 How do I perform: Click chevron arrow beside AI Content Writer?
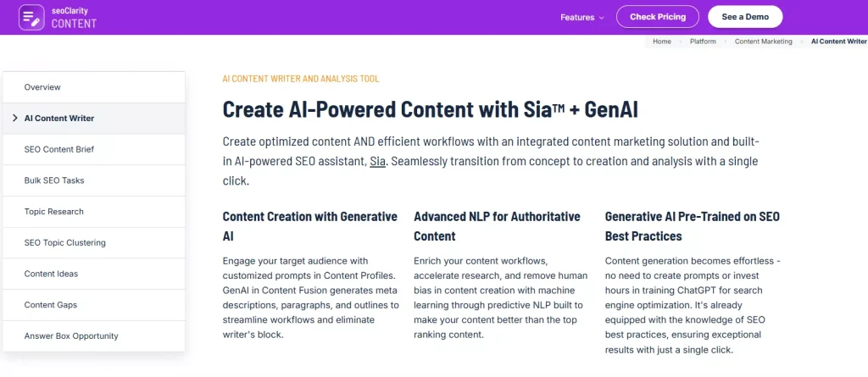pos(15,118)
